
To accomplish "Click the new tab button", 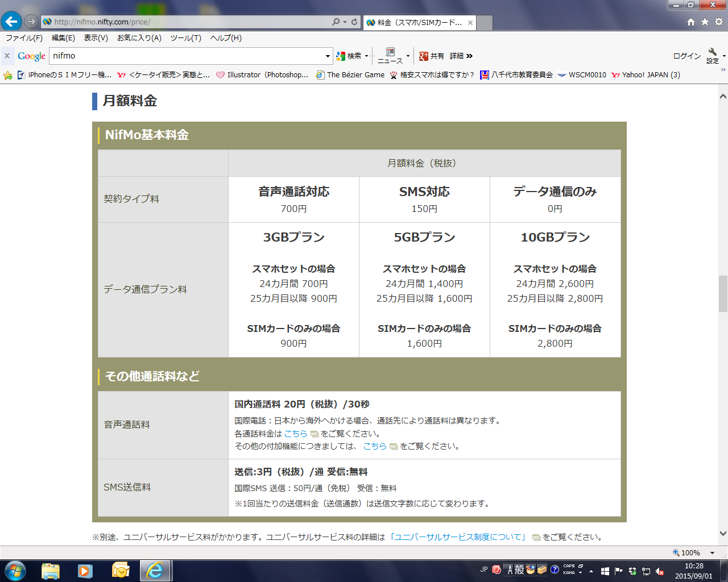I will click(x=484, y=23).
